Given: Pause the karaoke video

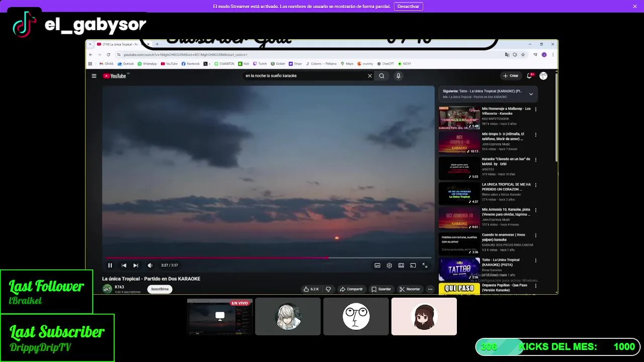Looking at the screenshot, I should [x=110, y=265].
